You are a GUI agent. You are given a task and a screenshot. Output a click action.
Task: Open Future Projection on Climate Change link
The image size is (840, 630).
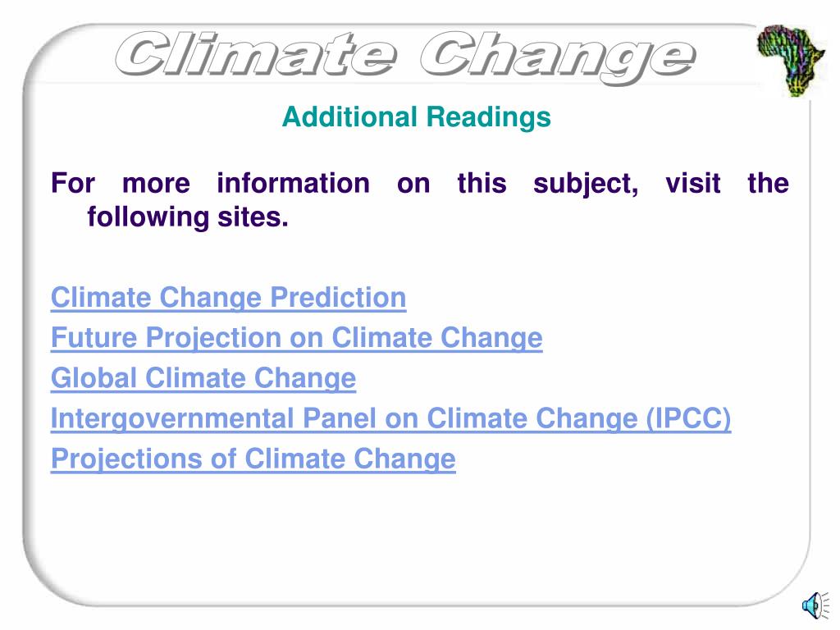(x=296, y=338)
